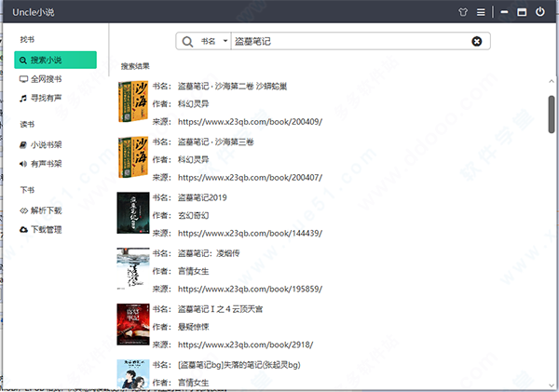The height and width of the screenshot is (392, 559).
Task: Click the scrollbar up arrow
Action: pyautogui.click(x=552, y=82)
